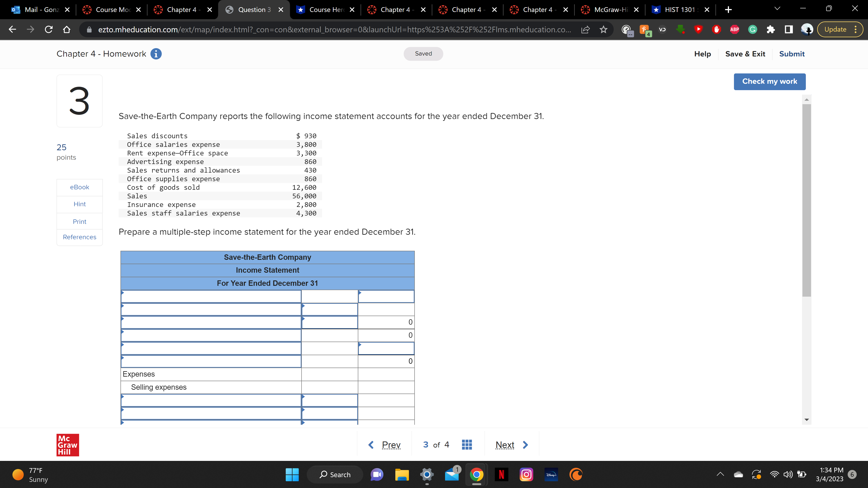Open the tab search chevron

(x=777, y=9)
